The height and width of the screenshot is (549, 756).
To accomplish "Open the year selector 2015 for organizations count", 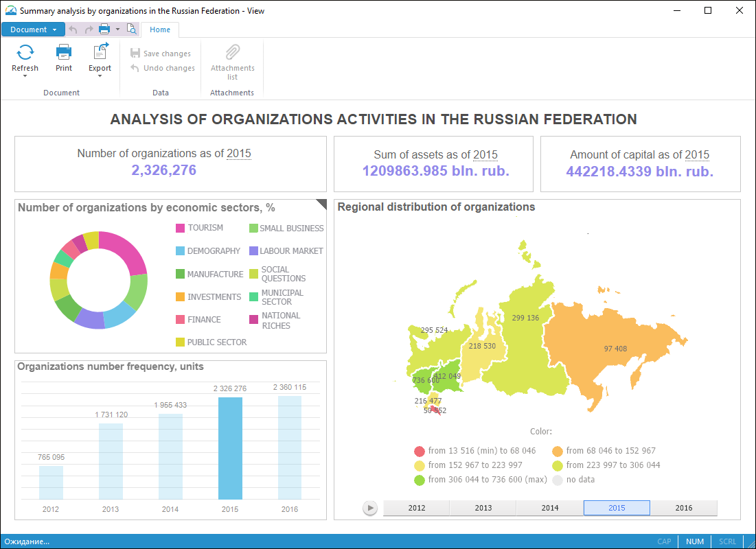I will (239, 154).
